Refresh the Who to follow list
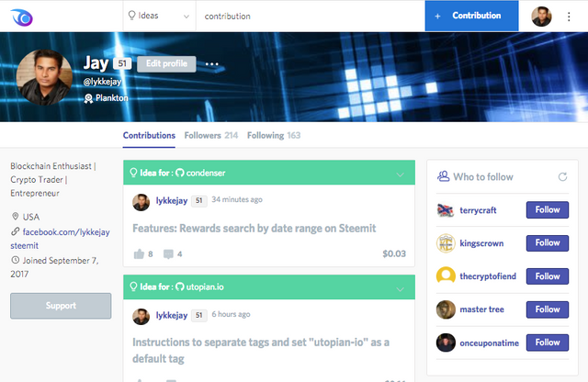Screen dimensions: 588x382 (562, 176)
